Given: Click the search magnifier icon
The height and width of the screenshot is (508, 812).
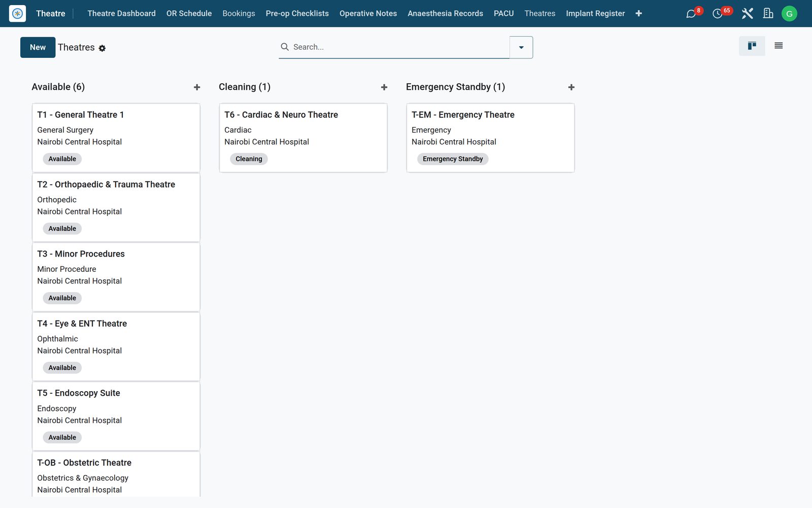Looking at the screenshot, I should [285, 47].
